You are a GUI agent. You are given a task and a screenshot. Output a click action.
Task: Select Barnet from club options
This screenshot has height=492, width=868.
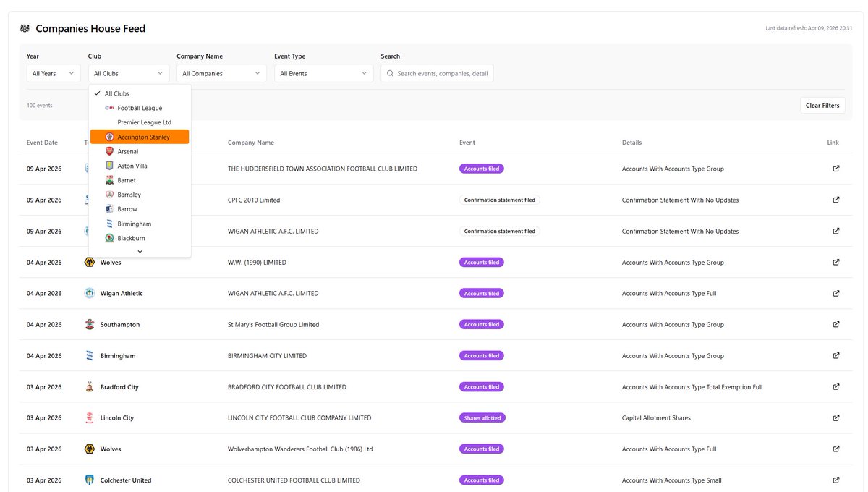click(x=140, y=180)
